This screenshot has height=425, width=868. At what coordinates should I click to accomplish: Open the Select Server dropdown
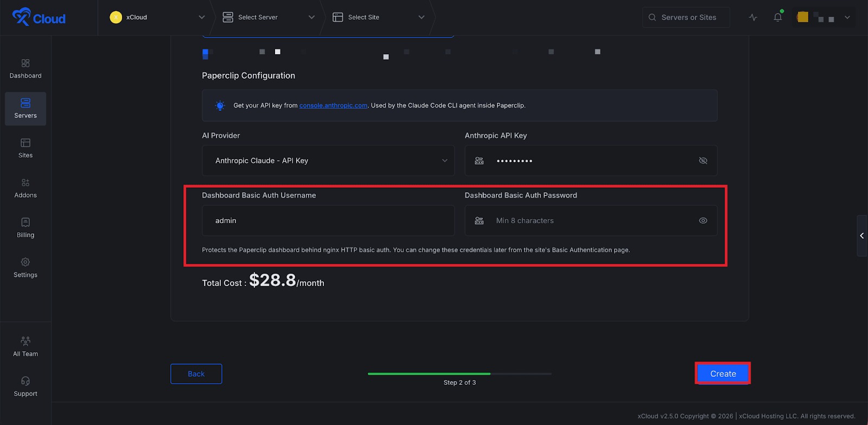(269, 17)
